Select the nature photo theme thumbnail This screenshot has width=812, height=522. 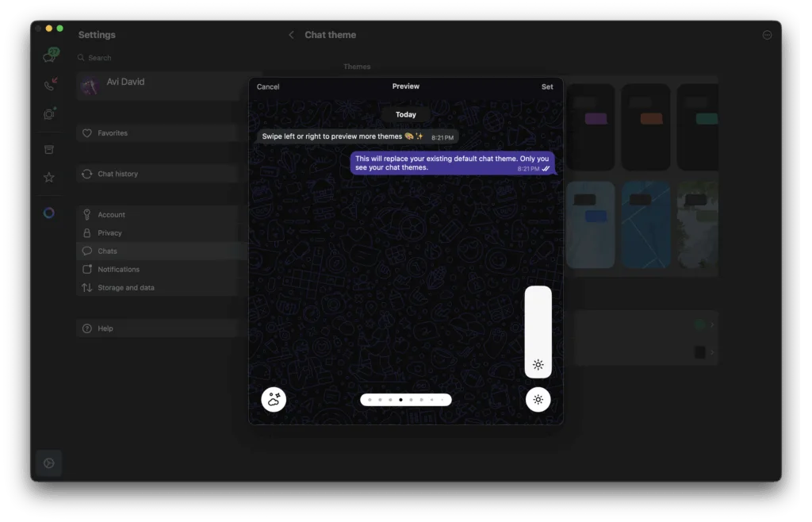pyautogui.click(x=698, y=225)
